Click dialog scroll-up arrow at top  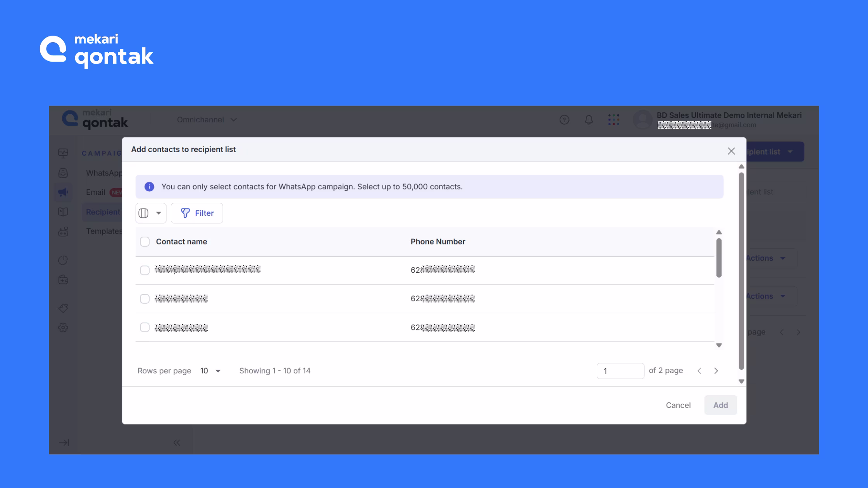click(741, 167)
